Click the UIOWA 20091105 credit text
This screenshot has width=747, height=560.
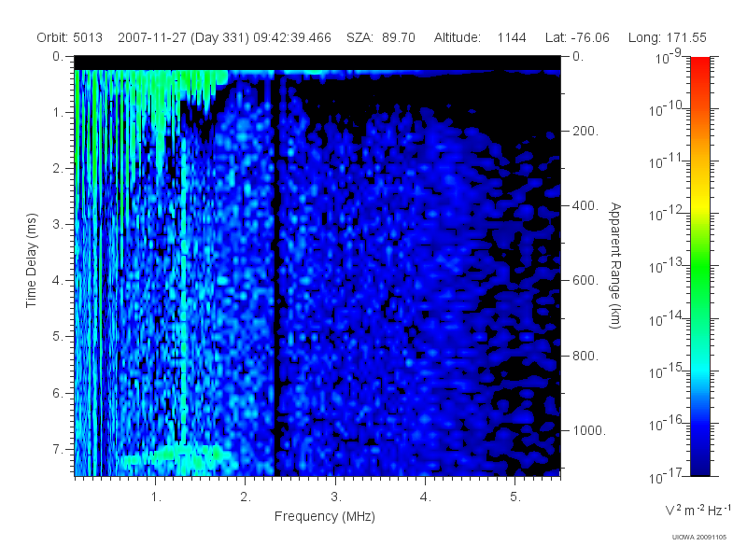tap(698, 538)
